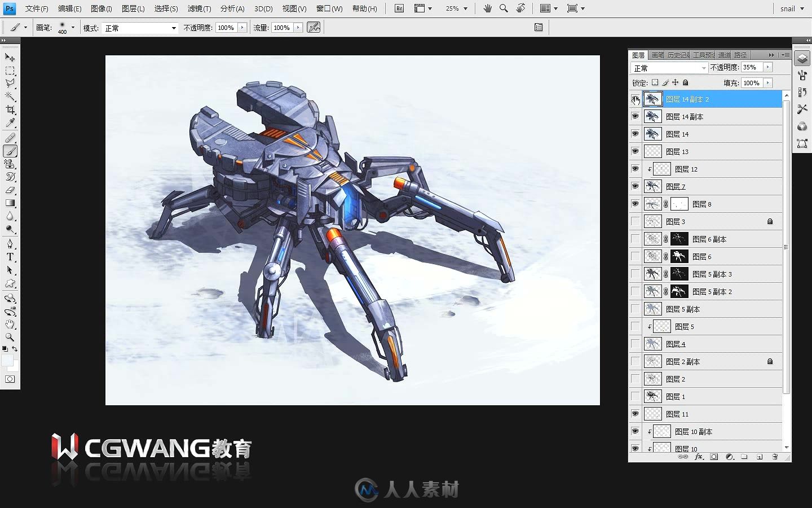Switch to the 路径 tab
The height and width of the screenshot is (508, 812).
pyautogui.click(x=741, y=55)
